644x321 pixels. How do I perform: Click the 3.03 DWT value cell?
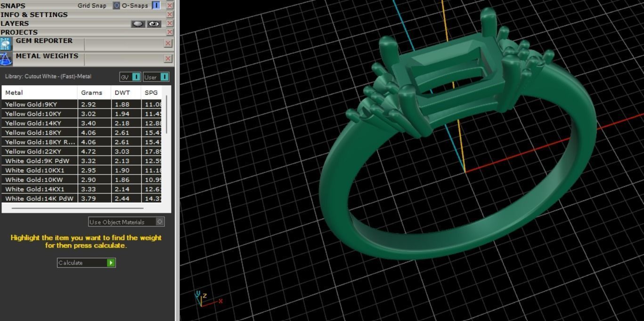click(126, 151)
